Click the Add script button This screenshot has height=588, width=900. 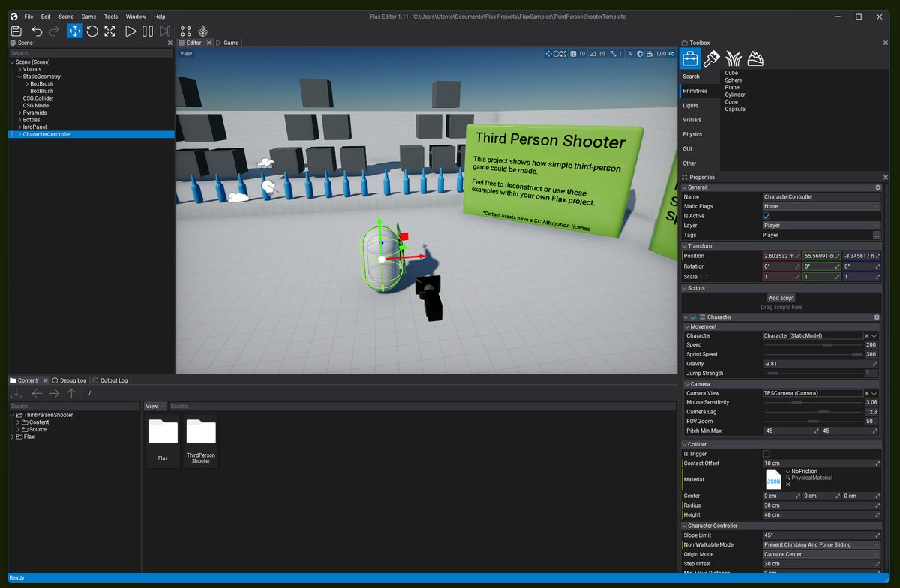781,298
